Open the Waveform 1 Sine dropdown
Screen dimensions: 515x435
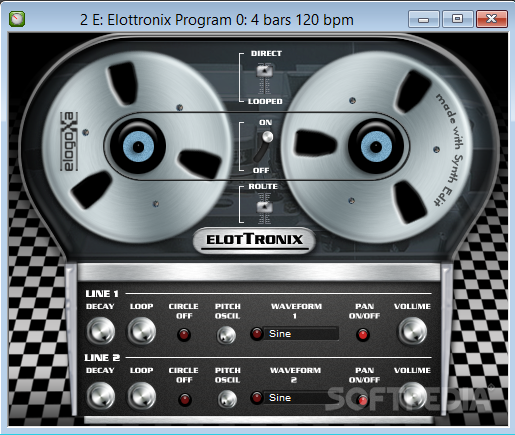(x=301, y=334)
